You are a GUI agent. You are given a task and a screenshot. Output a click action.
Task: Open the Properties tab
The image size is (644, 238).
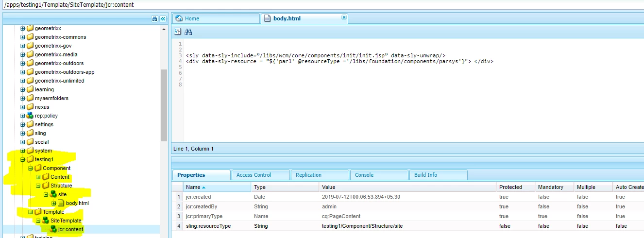coord(201,175)
